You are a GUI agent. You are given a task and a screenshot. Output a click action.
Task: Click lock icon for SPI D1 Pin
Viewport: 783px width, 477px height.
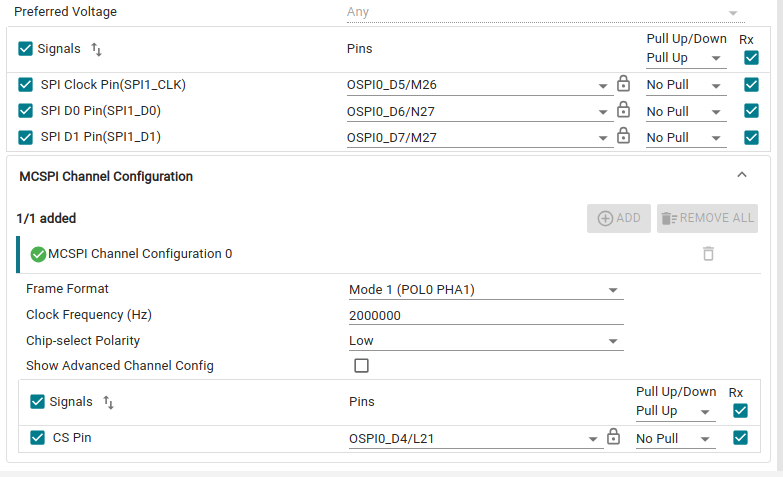[x=623, y=135]
